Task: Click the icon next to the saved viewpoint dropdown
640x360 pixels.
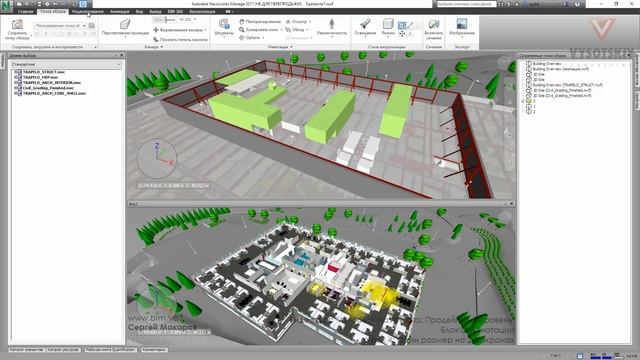Action: pos(92,25)
